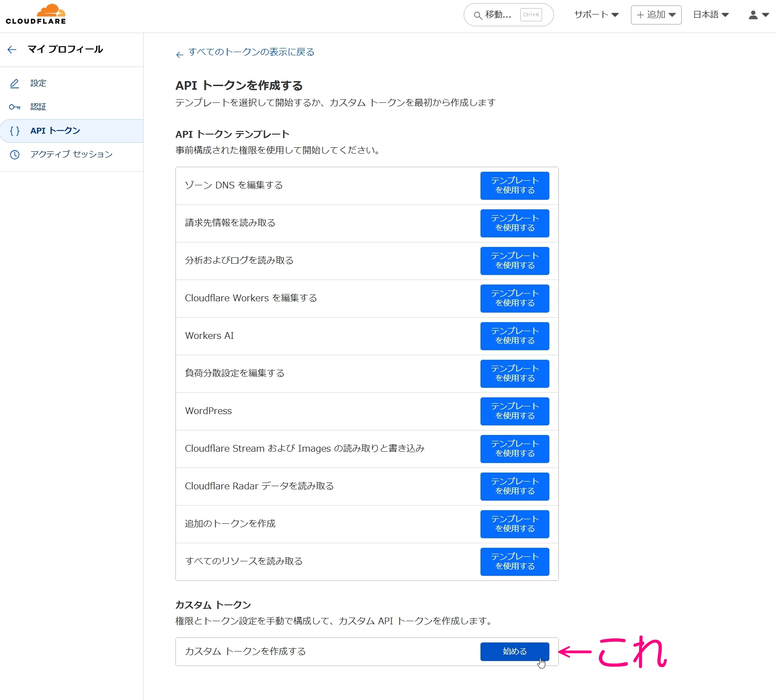Image resolution: width=776 pixels, height=700 pixels.
Task: Click the curly braces API トークン icon
Action: click(x=15, y=131)
